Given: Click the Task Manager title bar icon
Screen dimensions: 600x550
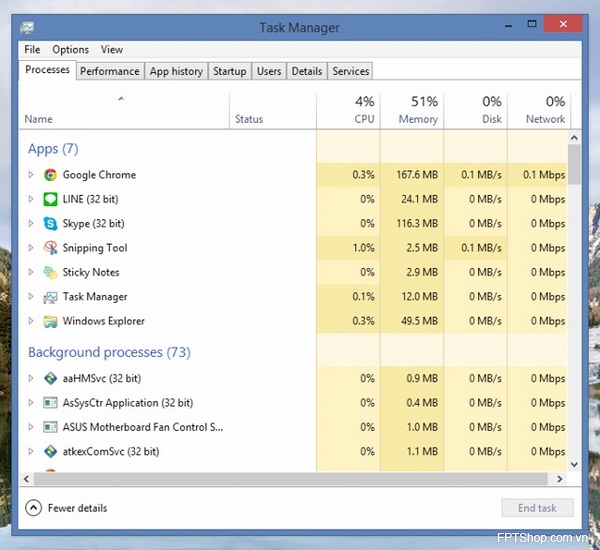Looking at the screenshot, I should coord(27,27).
